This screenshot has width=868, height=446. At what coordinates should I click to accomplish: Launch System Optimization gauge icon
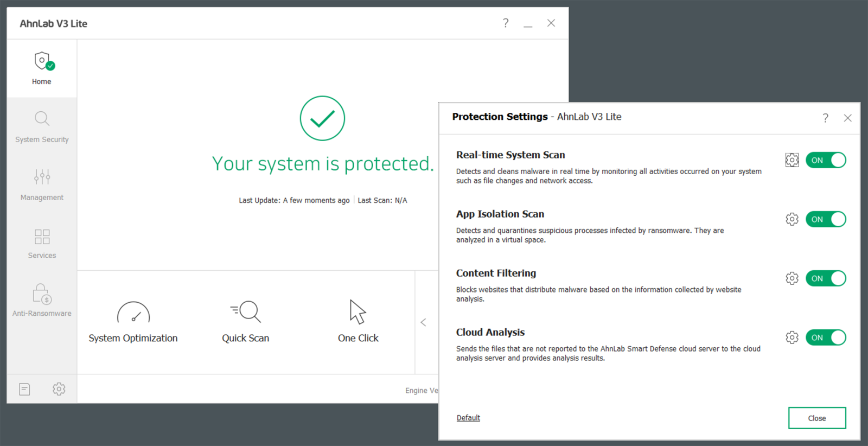click(x=133, y=313)
